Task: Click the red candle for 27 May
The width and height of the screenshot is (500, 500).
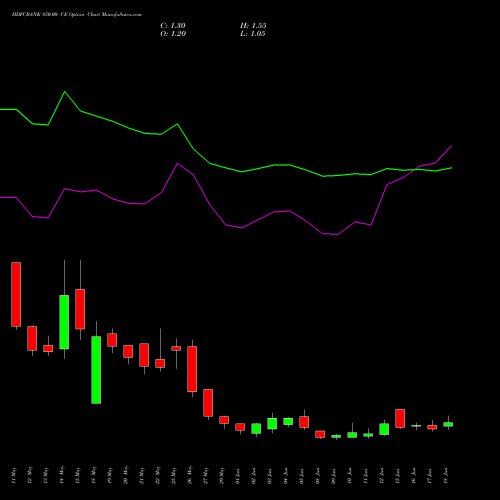Action: 208,403
